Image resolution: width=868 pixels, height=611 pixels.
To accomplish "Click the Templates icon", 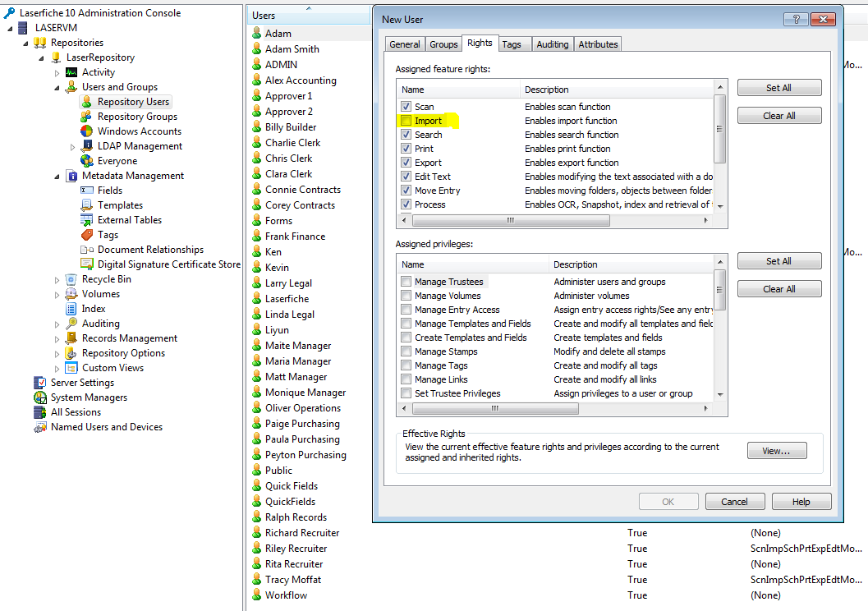I will click(x=86, y=205).
